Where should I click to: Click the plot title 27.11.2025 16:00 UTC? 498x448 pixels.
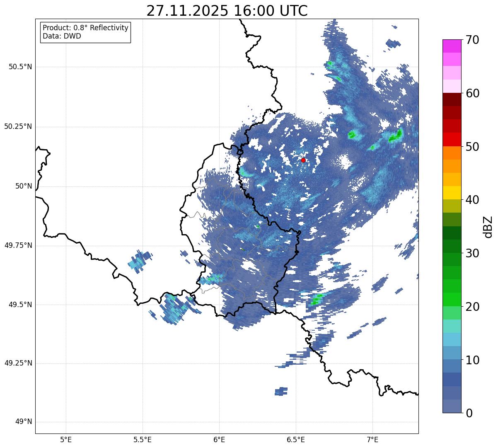(227, 11)
